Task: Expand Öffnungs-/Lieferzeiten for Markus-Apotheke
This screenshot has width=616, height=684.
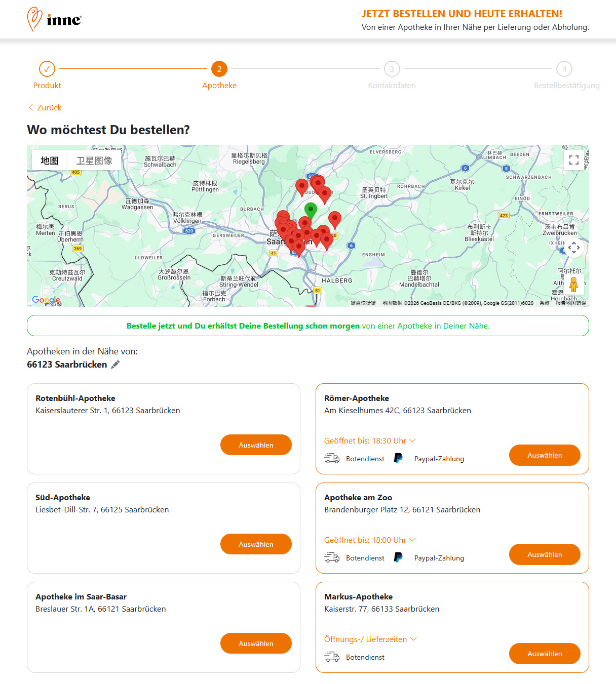Action: coord(370,639)
